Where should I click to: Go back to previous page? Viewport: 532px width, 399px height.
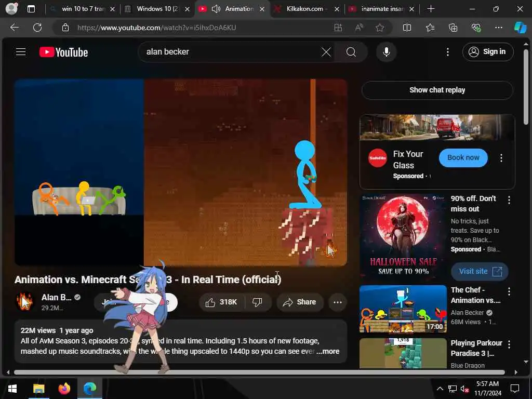(x=14, y=28)
